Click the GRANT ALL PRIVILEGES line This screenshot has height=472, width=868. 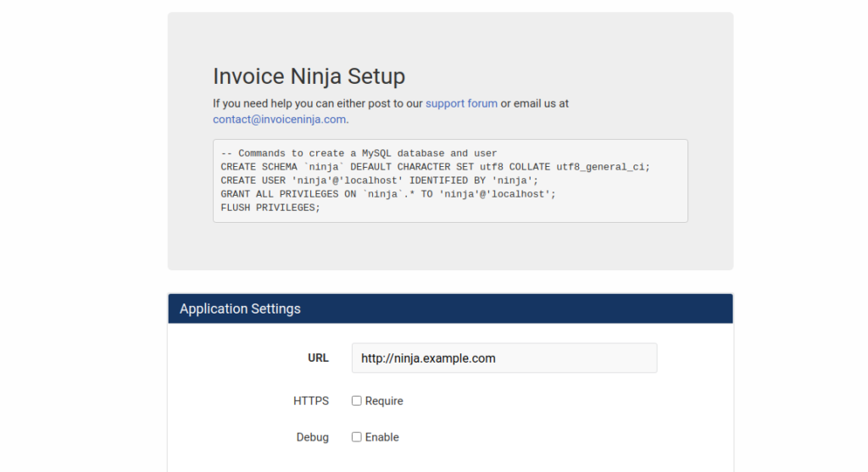[388, 194]
